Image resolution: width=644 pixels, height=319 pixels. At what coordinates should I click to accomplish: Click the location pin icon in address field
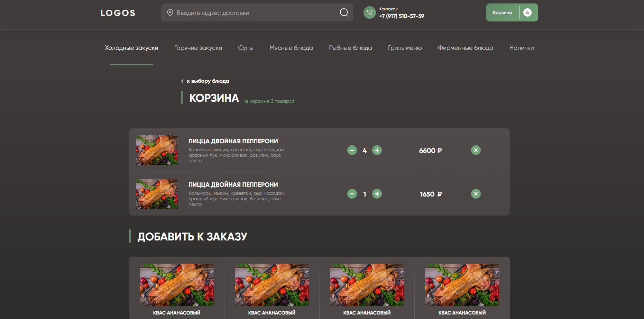pyautogui.click(x=170, y=12)
